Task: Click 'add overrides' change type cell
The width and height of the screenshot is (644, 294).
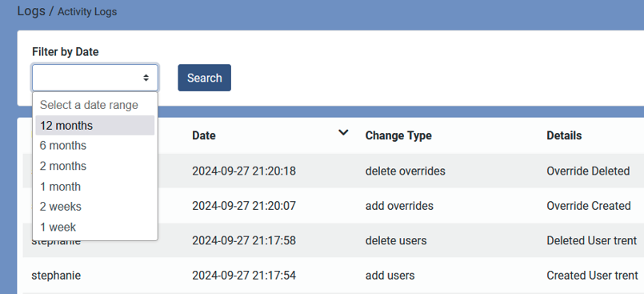Action: [399, 206]
